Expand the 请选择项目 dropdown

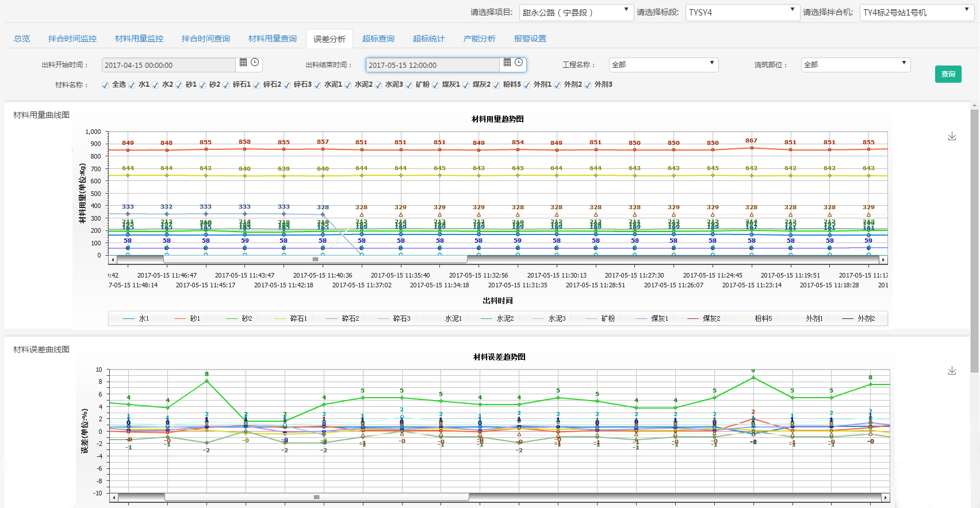pos(576,13)
